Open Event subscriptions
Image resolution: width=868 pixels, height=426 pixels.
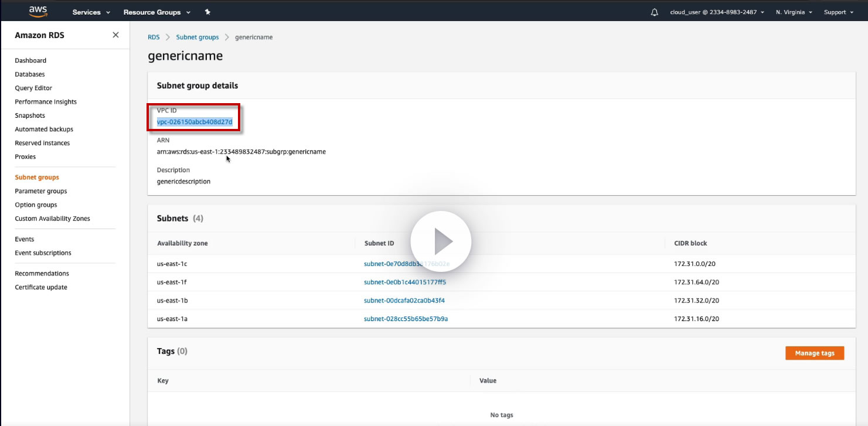point(43,253)
